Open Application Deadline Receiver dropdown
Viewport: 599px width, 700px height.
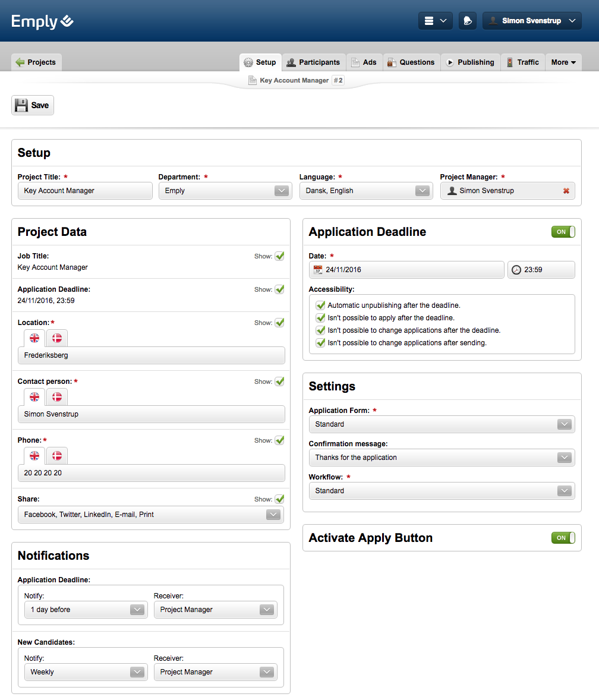216,610
